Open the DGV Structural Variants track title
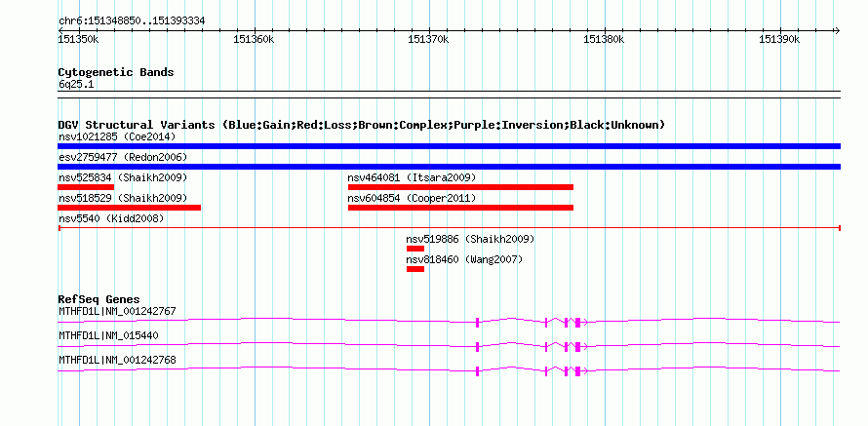The width and height of the screenshot is (868, 426). click(x=362, y=125)
